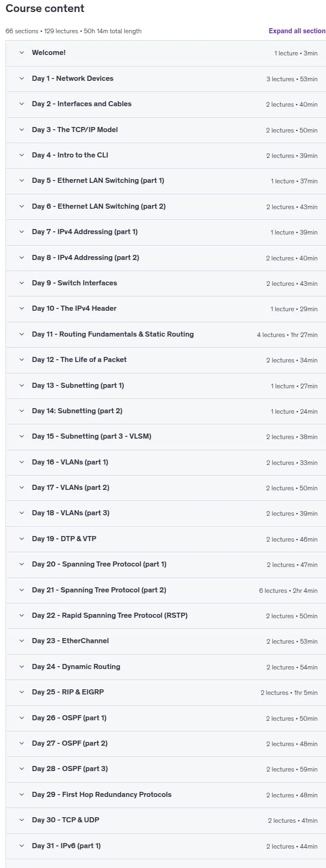This screenshot has width=326, height=868.
Task: Expand chevron for Day 29 - First Hop Redundancy Protocols
Action: coord(22,795)
